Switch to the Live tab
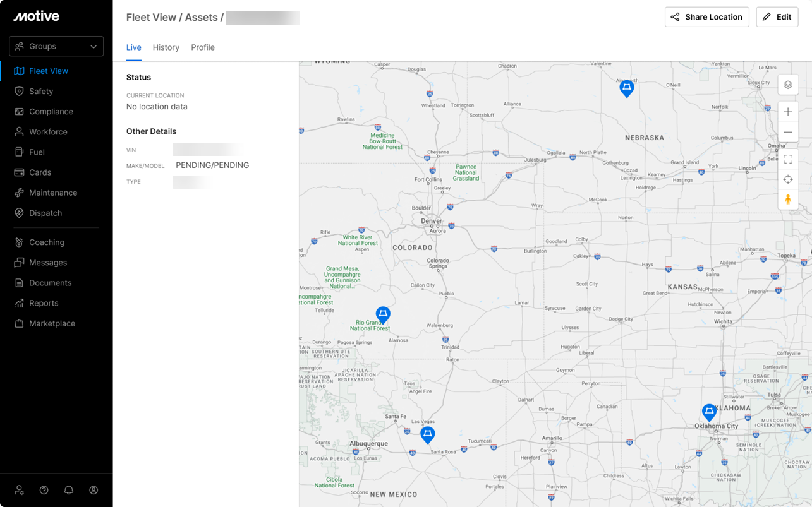The width and height of the screenshot is (812, 507). pyautogui.click(x=133, y=47)
